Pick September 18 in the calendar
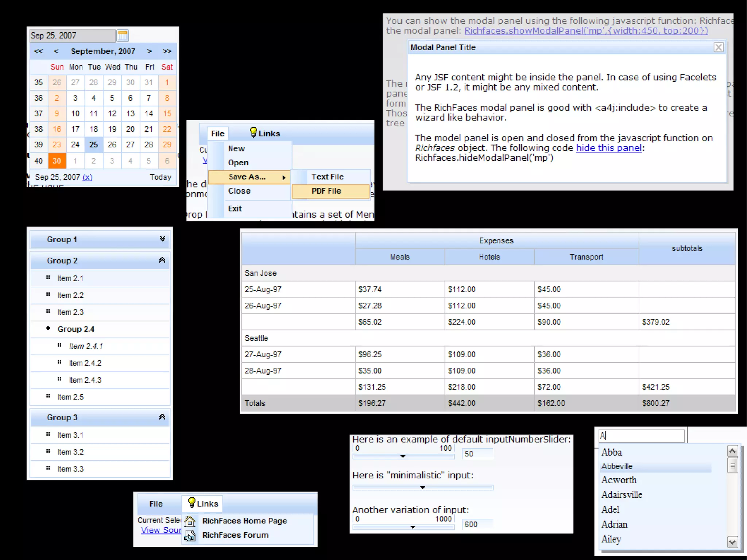Viewport: 747px width, 560px height. pyautogui.click(x=94, y=129)
